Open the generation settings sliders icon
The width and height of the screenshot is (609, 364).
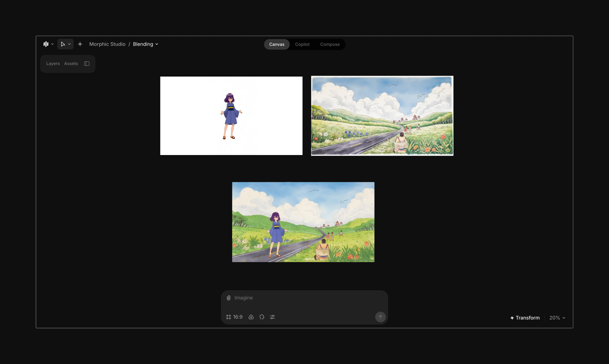(272, 317)
